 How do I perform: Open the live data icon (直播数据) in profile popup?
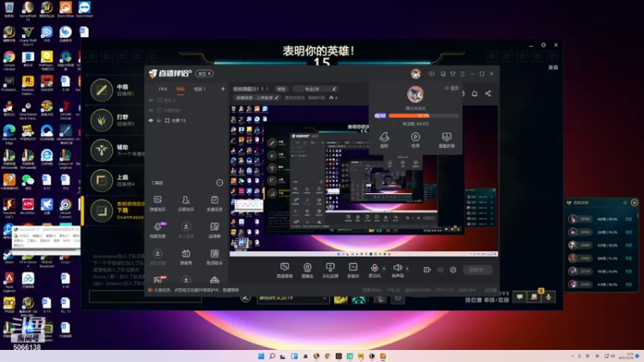[x=447, y=139]
